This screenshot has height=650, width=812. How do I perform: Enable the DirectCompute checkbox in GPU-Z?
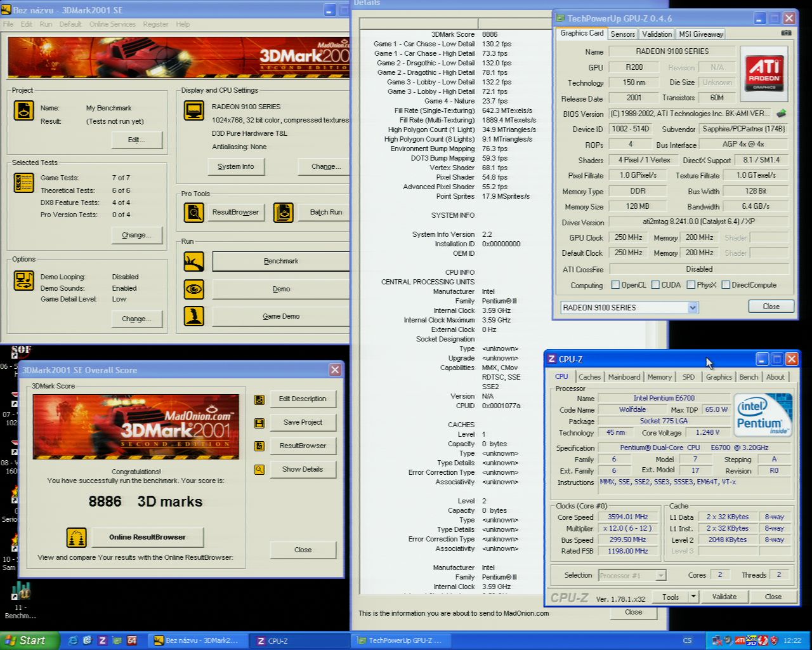point(726,285)
